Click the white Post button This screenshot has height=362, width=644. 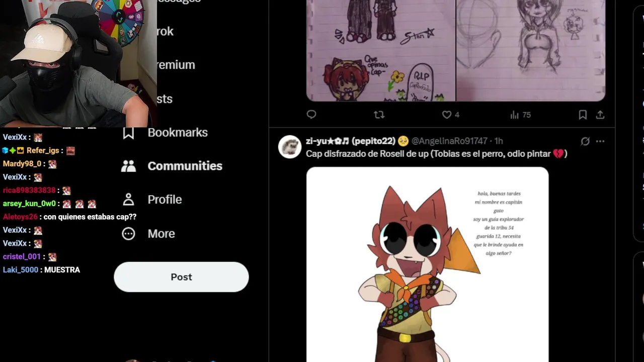(x=181, y=277)
